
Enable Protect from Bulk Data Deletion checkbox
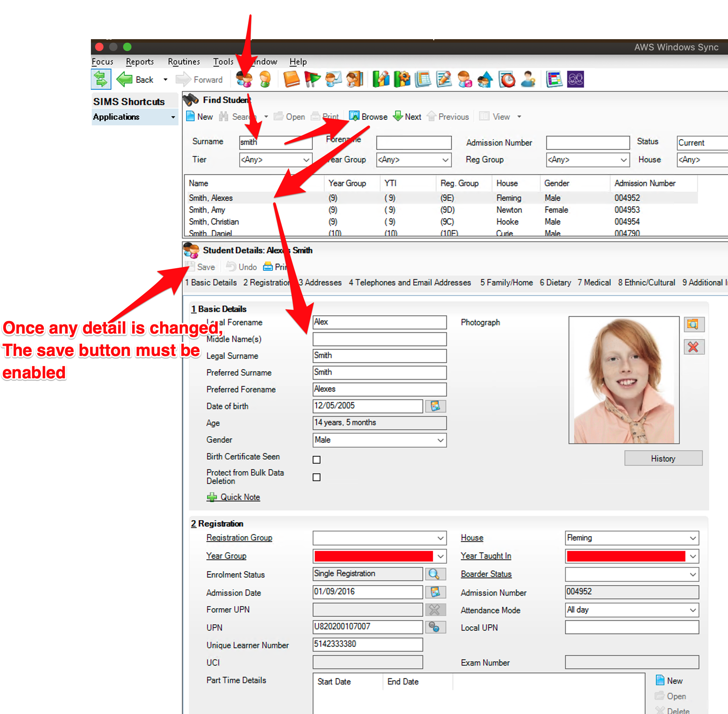click(316, 477)
